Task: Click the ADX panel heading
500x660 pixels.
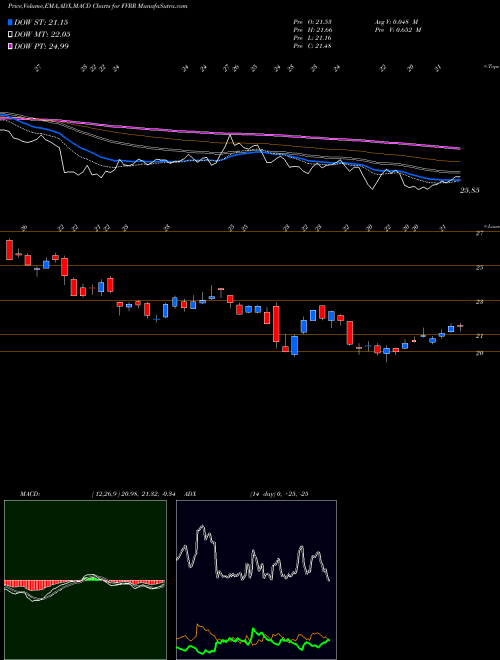Action: (191, 493)
